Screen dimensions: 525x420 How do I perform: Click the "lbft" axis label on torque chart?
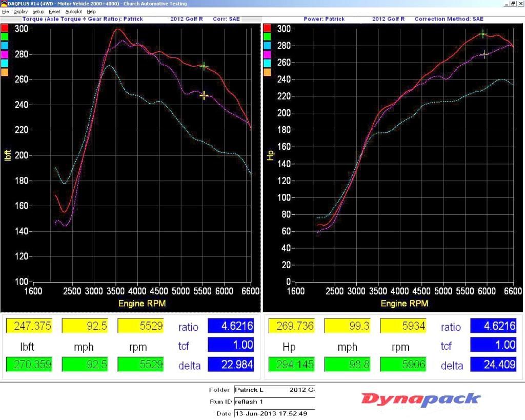(x=8, y=155)
